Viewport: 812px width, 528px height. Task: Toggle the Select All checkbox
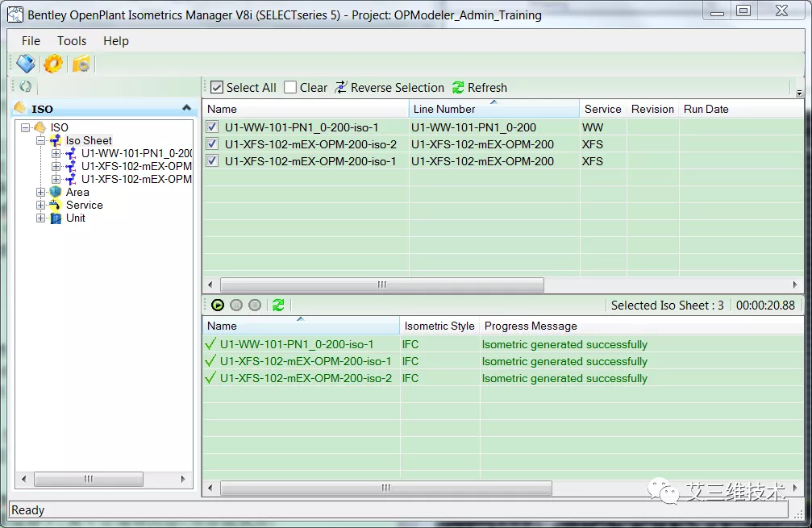click(x=217, y=87)
